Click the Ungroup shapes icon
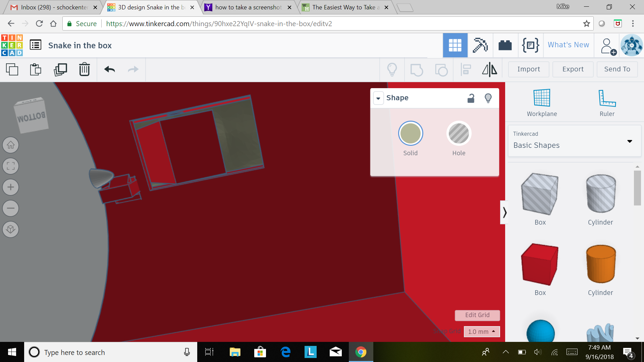Image resolution: width=644 pixels, height=362 pixels. [x=441, y=70]
